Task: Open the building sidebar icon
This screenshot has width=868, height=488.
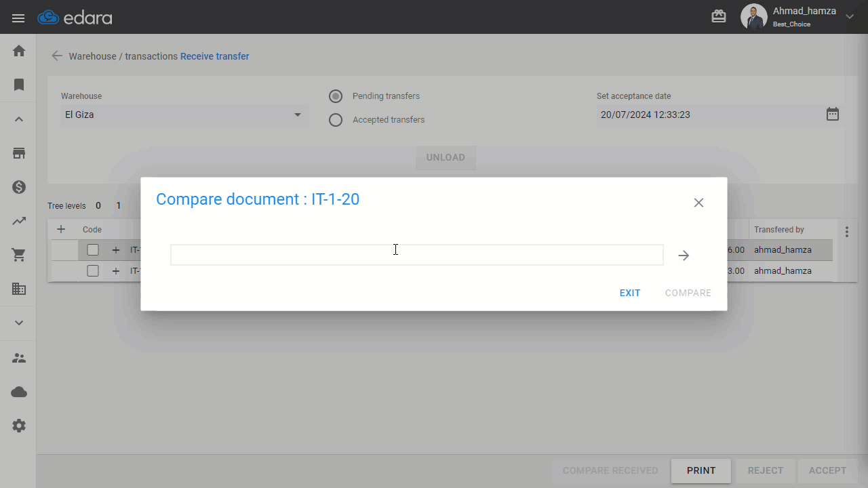Action: 19,289
